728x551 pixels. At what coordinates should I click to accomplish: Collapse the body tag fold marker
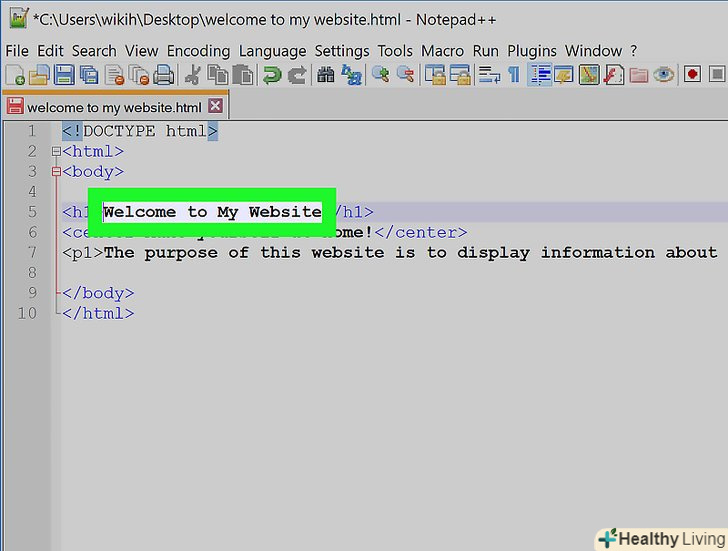56,172
